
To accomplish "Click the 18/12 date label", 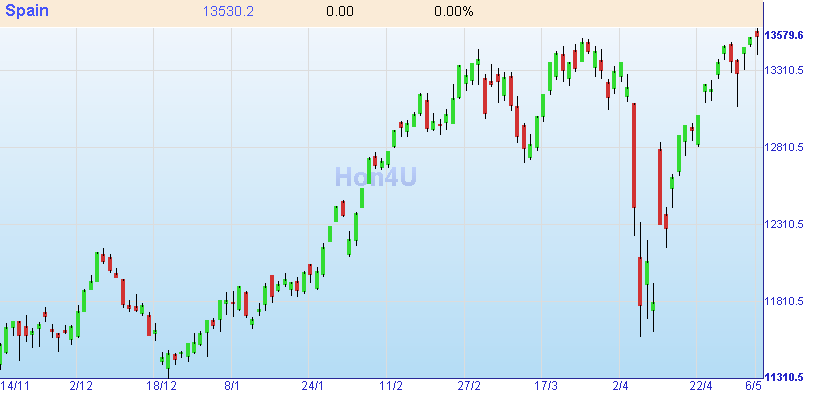I will click(x=161, y=386).
